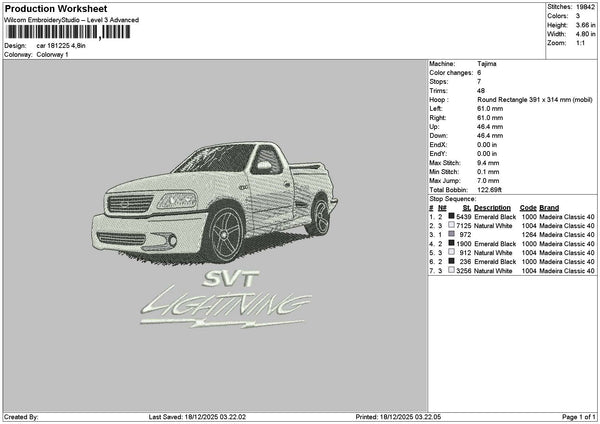This screenshot has height=424, width=600.
Task: Click the Brand column header
Action: tap(549, 208)
